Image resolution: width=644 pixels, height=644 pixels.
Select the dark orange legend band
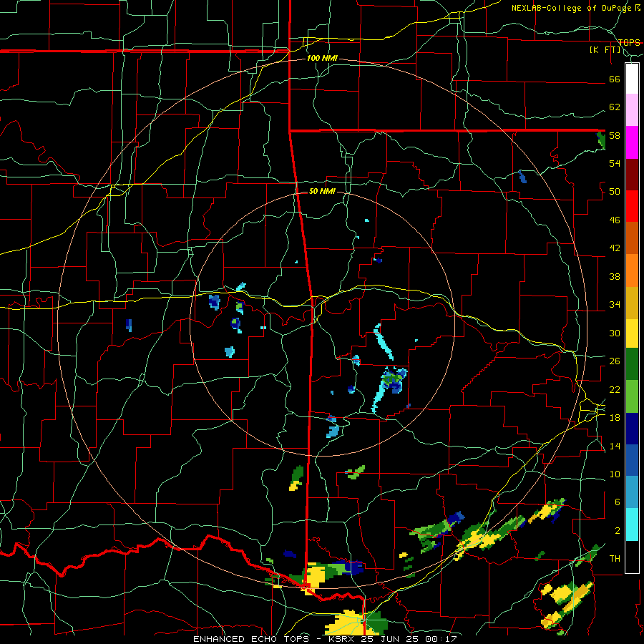632,238
